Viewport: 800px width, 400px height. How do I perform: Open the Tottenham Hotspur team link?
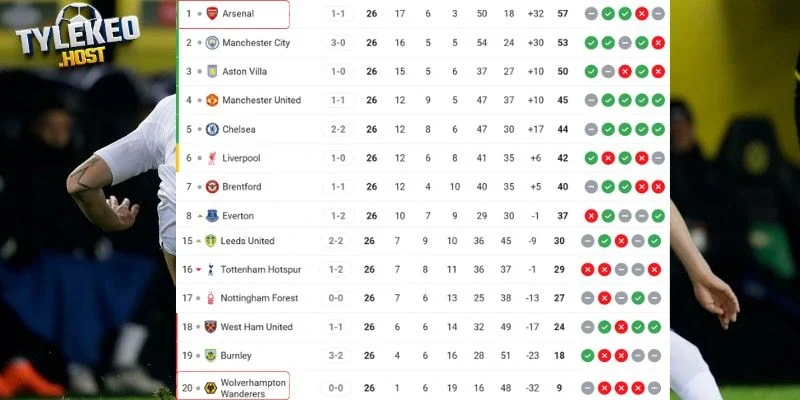tap(262, 269)
